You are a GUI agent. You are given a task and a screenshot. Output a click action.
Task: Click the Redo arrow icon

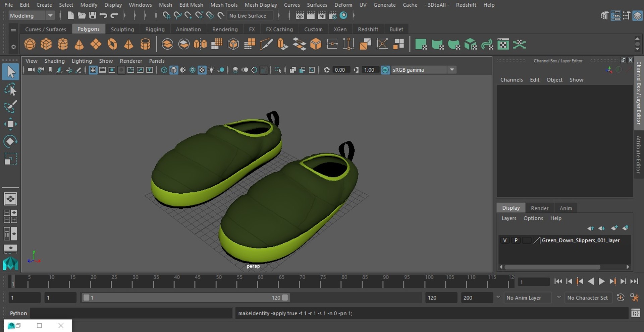pos(114,15)
